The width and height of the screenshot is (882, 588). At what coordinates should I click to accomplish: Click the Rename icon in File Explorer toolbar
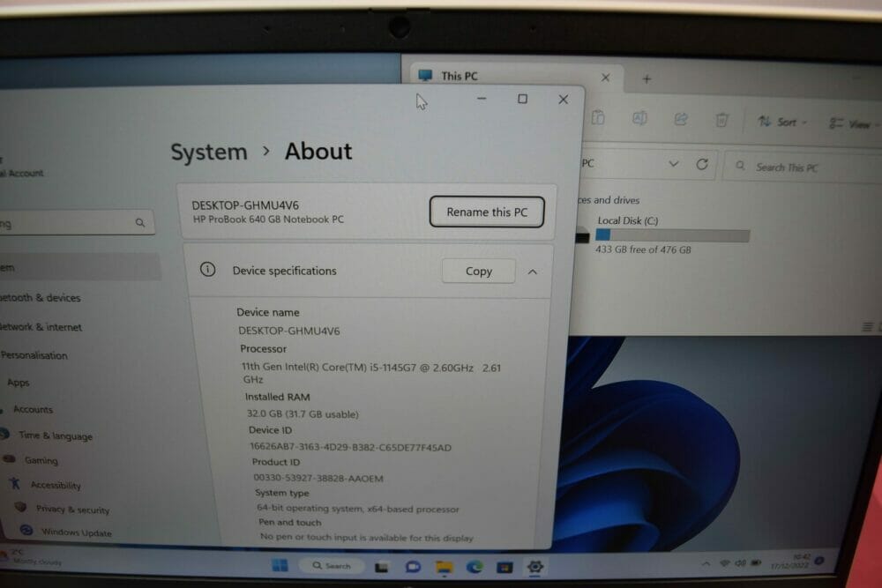[x=639, y=118]
